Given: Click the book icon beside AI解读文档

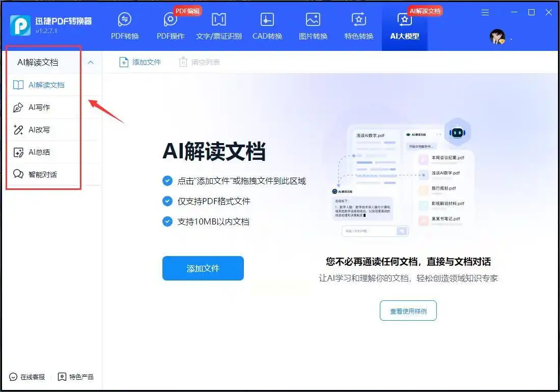Looking at the screenshot, I should coord(18,85).
